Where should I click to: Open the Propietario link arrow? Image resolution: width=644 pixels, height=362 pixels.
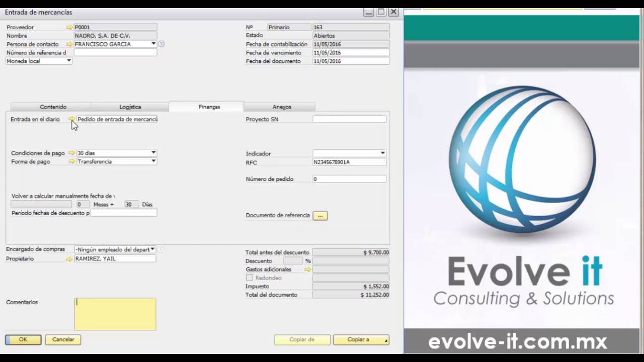pyautogui.click(x=69, y=259)
